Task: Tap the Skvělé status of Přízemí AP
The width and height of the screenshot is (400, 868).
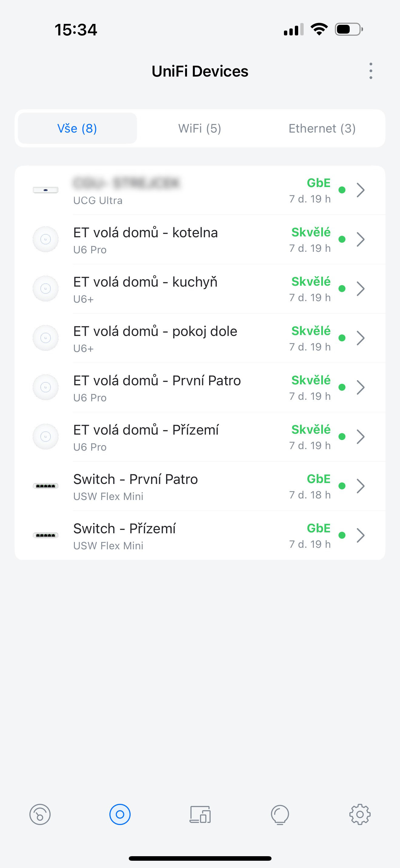Action: 311,430
